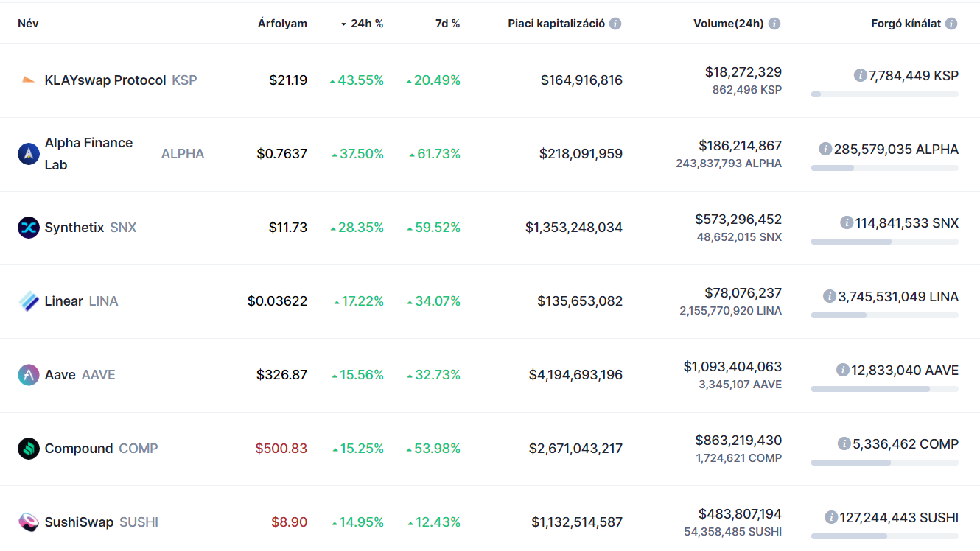Click Aave price $326.87

click(x=282, y=375)
